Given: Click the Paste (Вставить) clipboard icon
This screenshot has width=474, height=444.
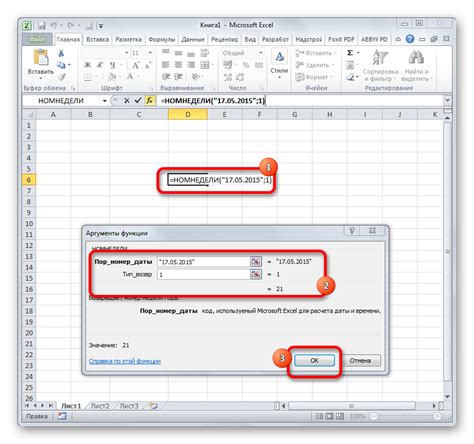Looking at the screenshot, I should pyautogui.click(x=41, y=57).
